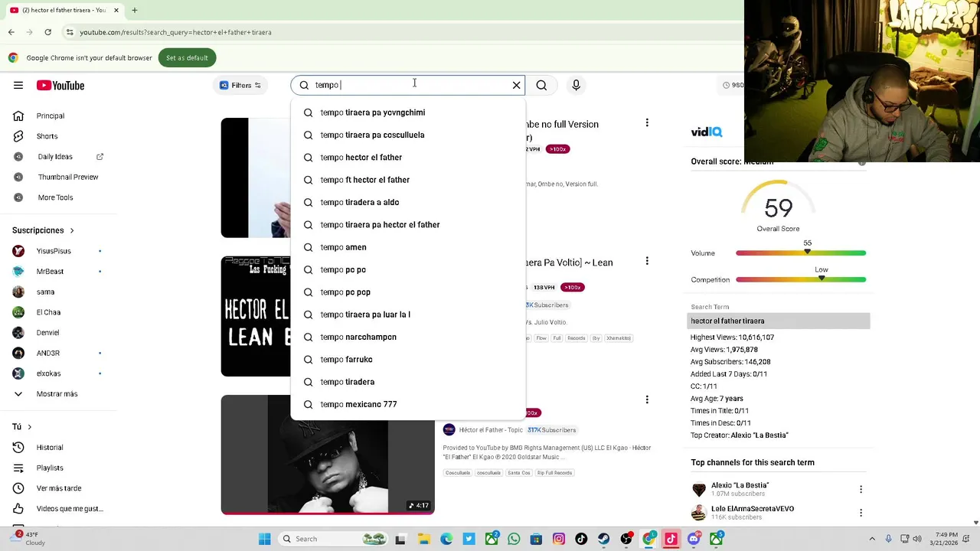Select suggestion 'tempo tiradera'
Image resolution: width=980 pixels, height=551 pixels.
click(x=408, y=382)
